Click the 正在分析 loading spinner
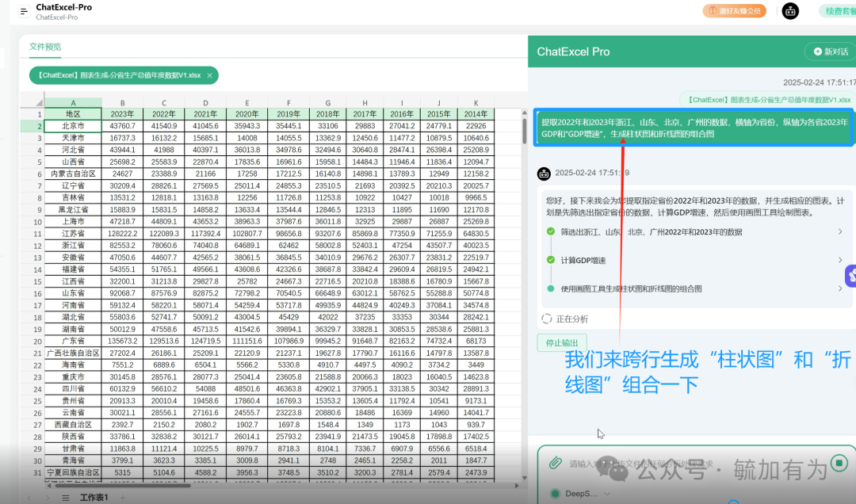This screenshot has width=856, height=504. point(546,319)
